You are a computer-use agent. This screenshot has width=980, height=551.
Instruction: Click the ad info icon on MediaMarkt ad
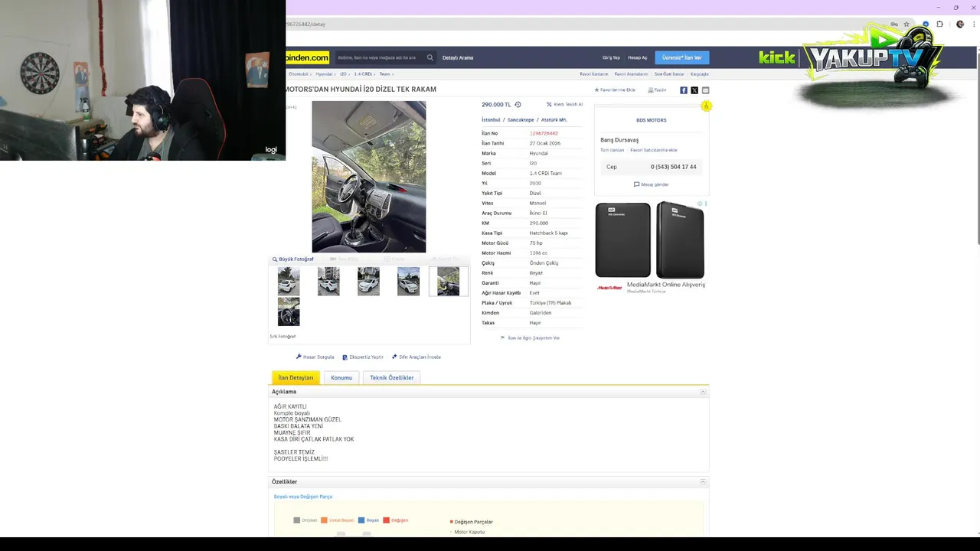[x=700, y=204]
